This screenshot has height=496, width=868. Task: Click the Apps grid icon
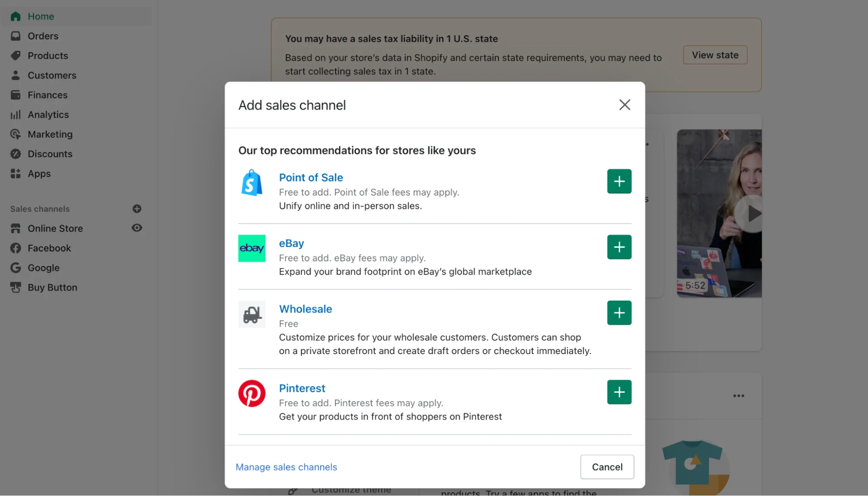pos(16,174)
